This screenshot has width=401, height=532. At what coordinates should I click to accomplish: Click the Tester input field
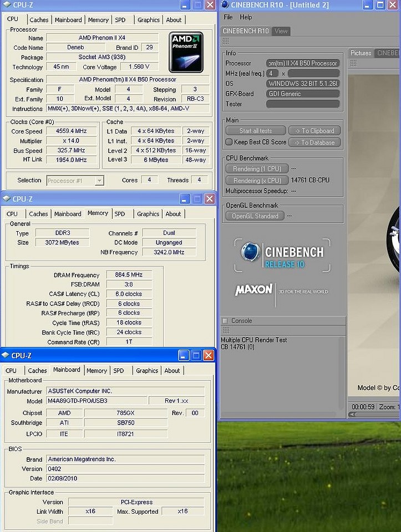(303, 104)
